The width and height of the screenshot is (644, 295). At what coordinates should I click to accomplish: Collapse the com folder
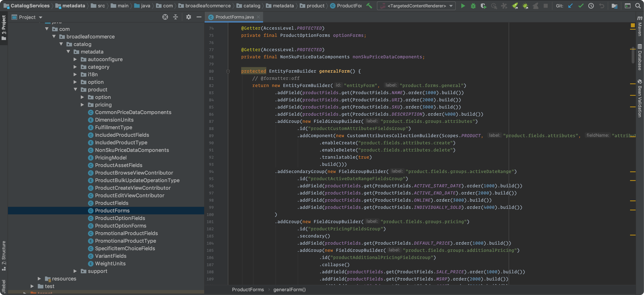(47, 29)
